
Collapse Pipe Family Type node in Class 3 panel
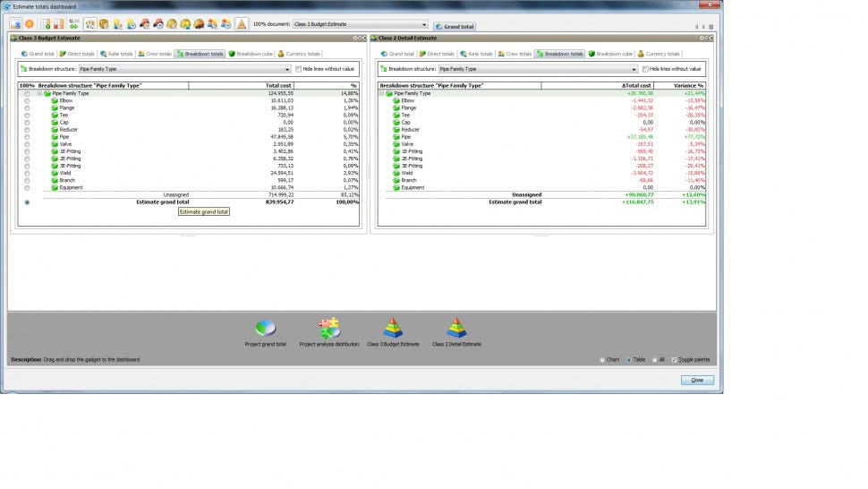coord(40,94)
